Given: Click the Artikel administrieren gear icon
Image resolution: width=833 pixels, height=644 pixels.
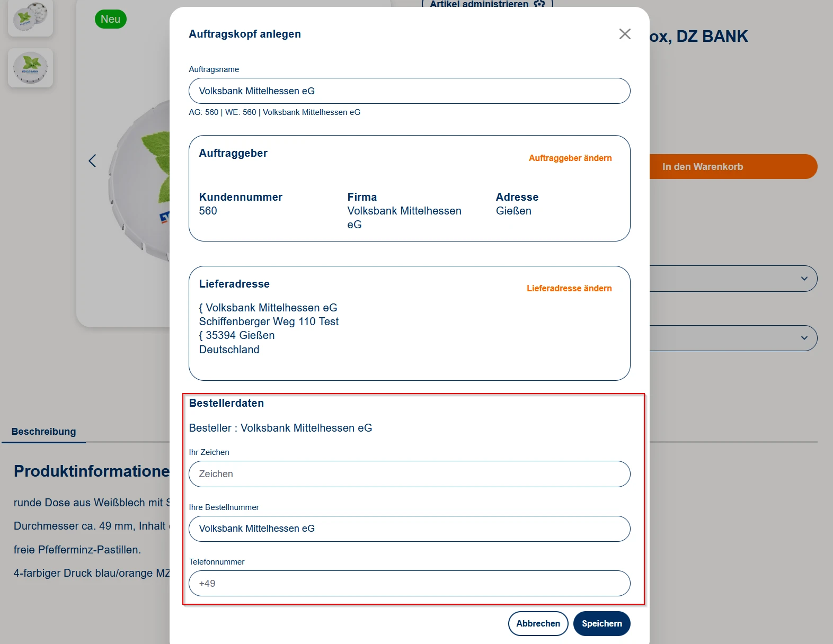Looking at the screenshot, I should pos(539,4).
